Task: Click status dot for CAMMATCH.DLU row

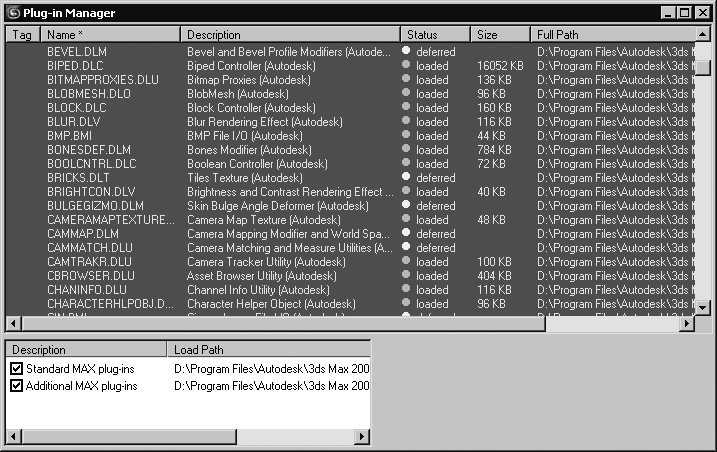Action: [406, 247]
